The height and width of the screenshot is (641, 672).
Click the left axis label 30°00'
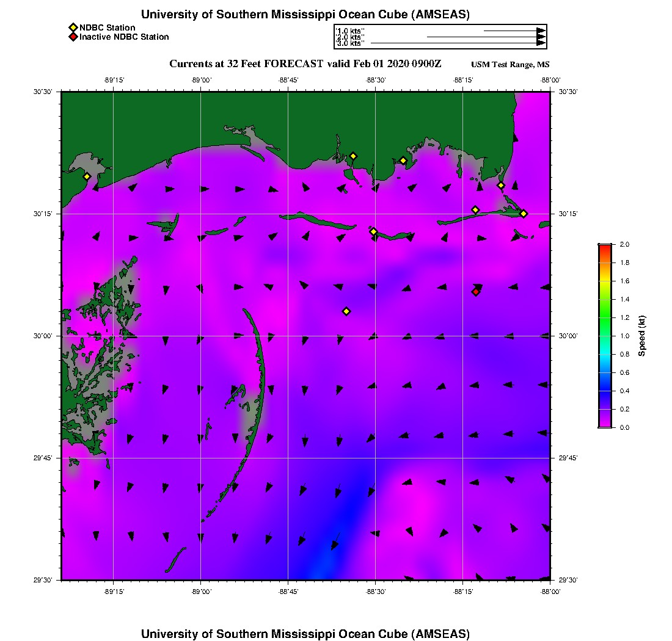point(43,336)
